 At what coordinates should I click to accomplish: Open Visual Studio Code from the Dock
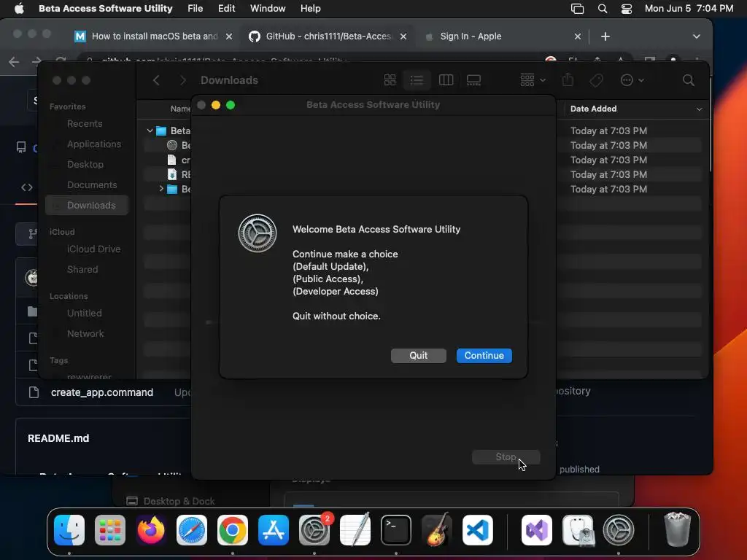point(477,530)
